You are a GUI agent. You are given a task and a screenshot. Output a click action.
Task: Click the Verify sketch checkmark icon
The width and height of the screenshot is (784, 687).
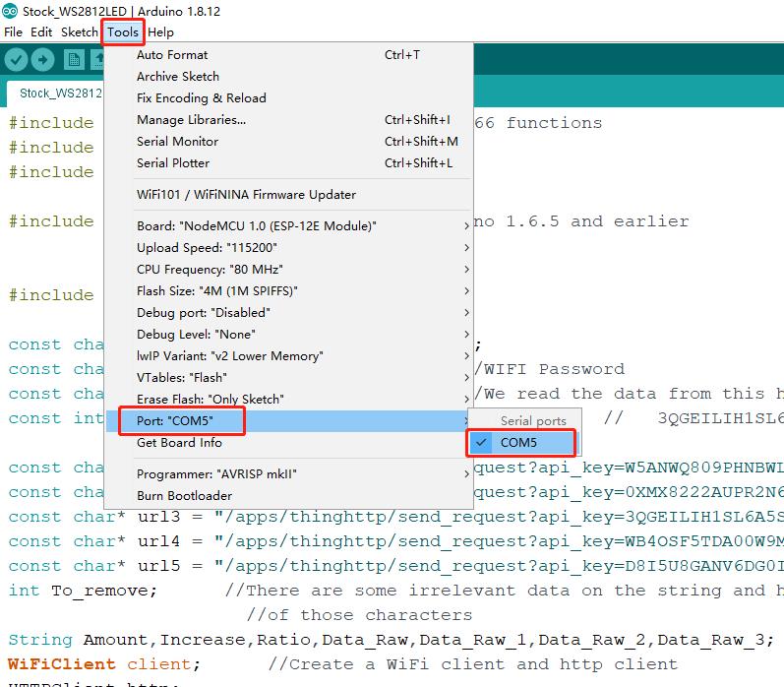[16, 60]
